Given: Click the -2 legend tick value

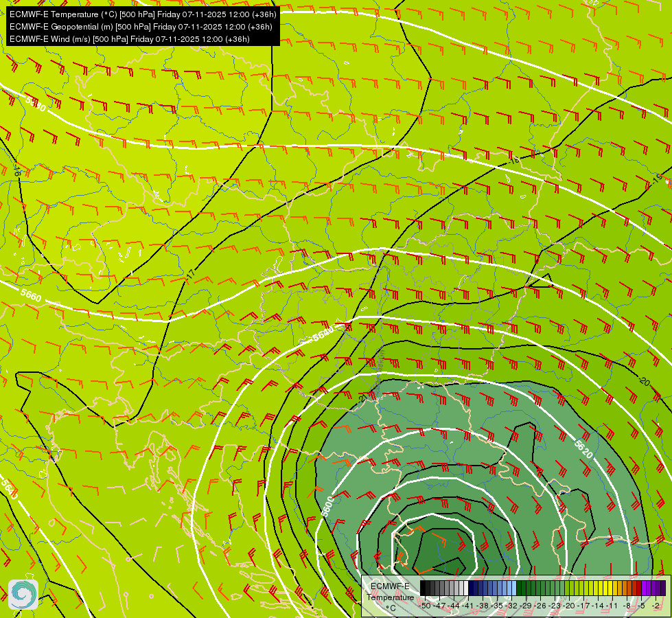Looking at the screenshot, I should 656,606.
